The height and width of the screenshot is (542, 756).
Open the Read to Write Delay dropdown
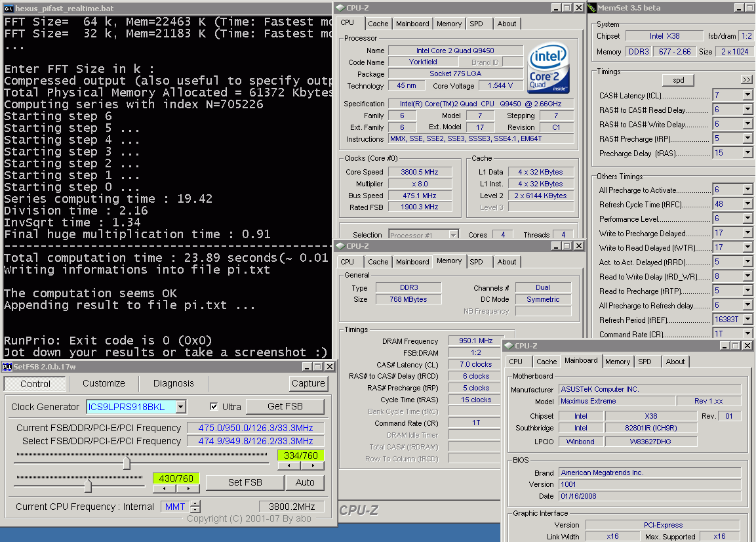pos(747,276)
